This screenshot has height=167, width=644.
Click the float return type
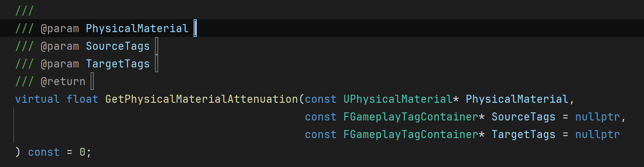click(82, 99)
